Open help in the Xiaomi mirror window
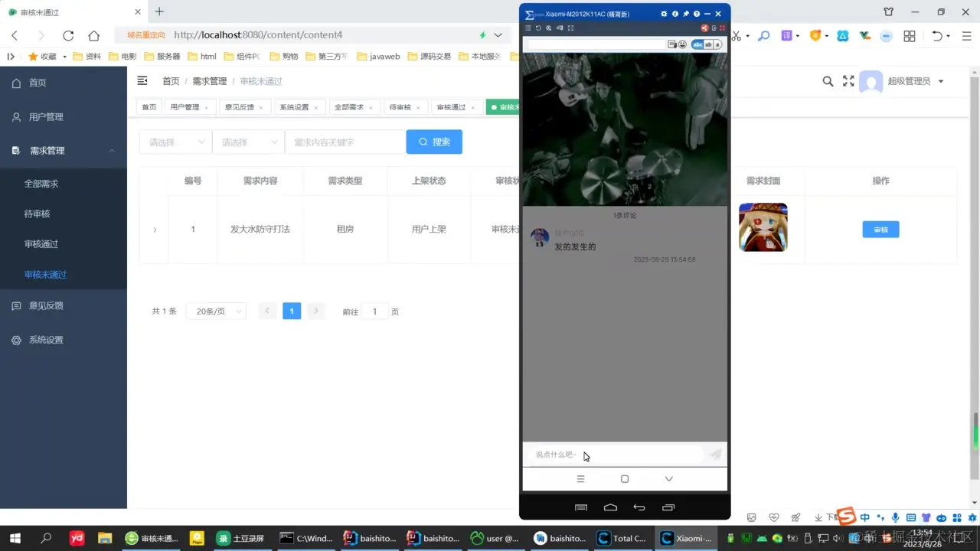This screenshot has height=551, width=980. tap(697, 14)
